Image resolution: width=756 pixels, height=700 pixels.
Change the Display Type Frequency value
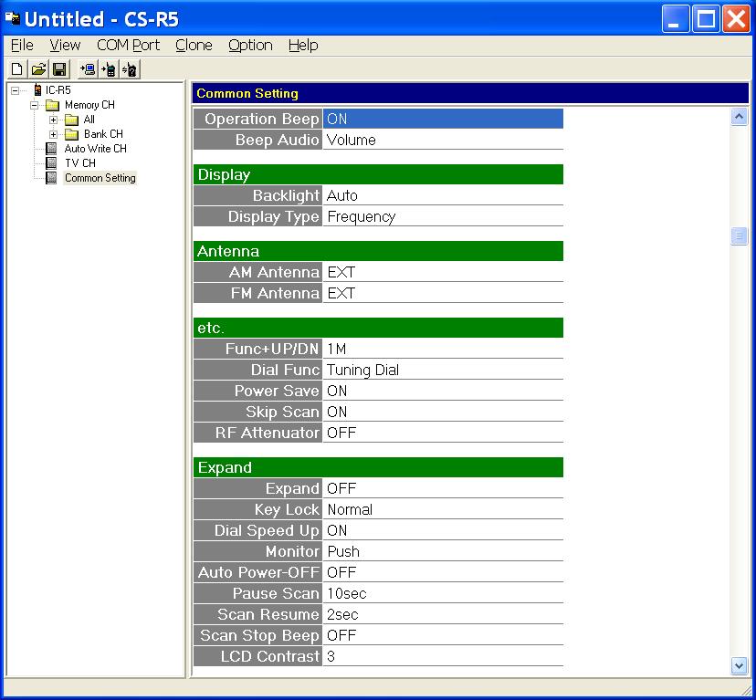coord(443,216)
